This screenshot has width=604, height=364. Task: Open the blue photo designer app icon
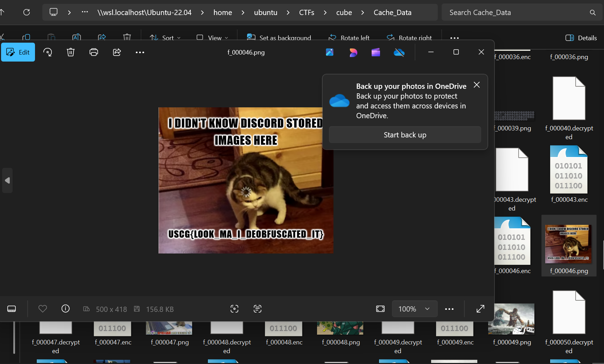click(x=330, y=52)
